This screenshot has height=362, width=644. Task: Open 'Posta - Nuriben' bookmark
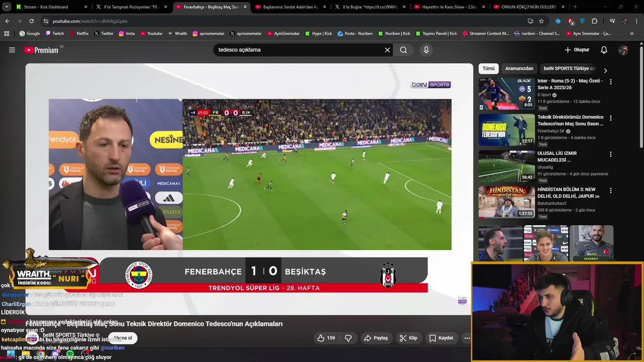pyautogui.click(x=355, y=34)
